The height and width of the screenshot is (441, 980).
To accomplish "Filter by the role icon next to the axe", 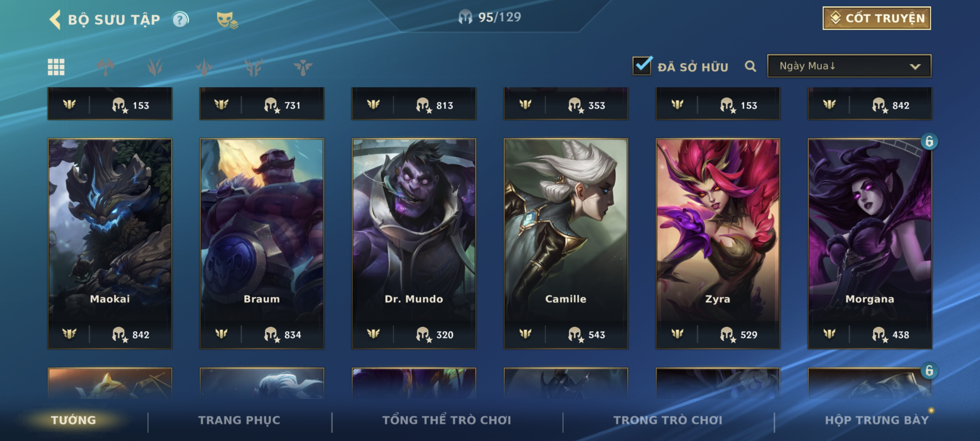I will [155, 67].
